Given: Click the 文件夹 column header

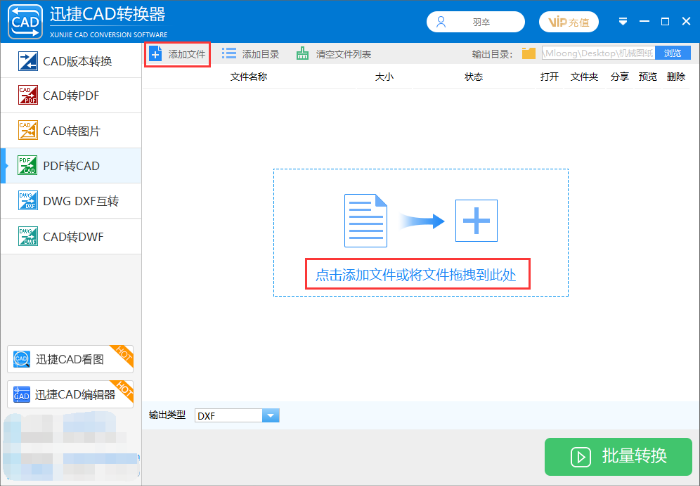Looking at the screenshot, I should [584, 77].
